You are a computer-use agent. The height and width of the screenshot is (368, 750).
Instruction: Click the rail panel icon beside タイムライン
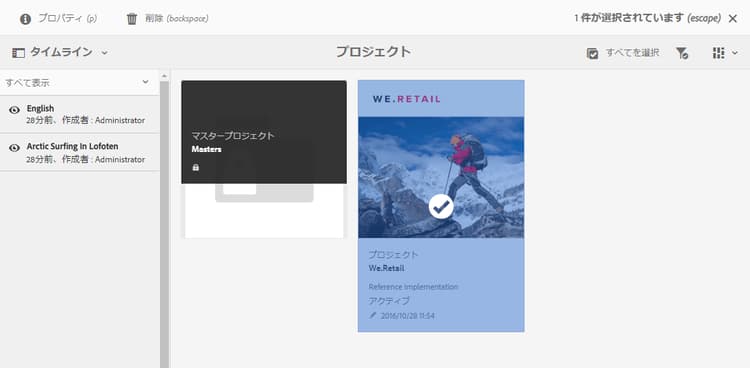[18, 53]
